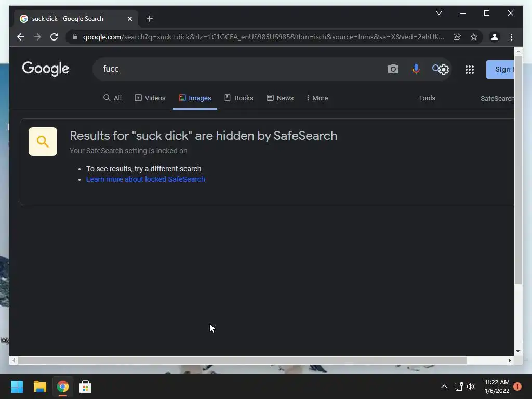Select 'Results for "suck dick" are hidden' heading
532x399 pixels.
(x=203, y=136)
